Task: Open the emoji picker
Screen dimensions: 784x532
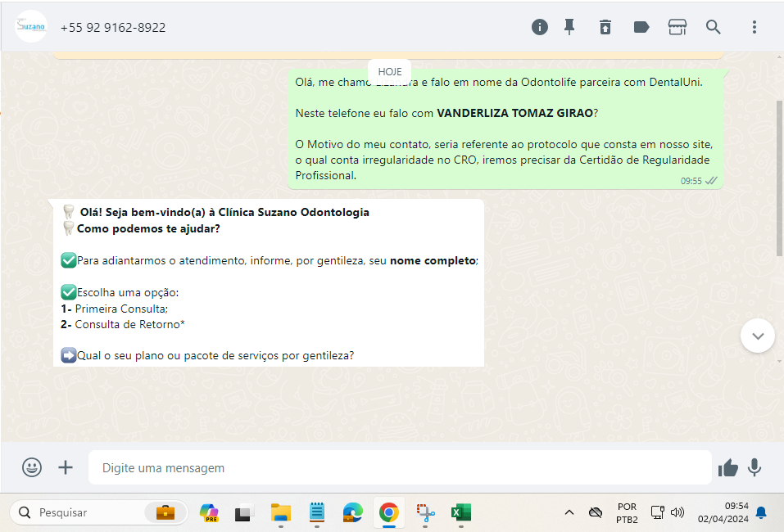Action: (32, 467)
